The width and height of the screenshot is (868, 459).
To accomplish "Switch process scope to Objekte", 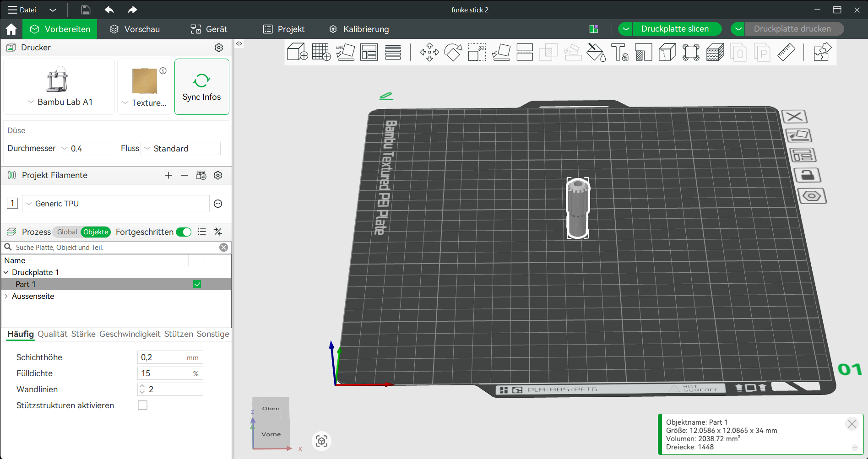I will tap(96, 232).
